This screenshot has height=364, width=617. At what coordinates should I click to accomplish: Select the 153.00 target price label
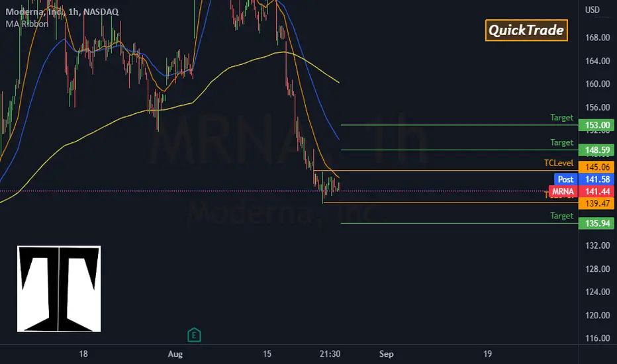596,125
